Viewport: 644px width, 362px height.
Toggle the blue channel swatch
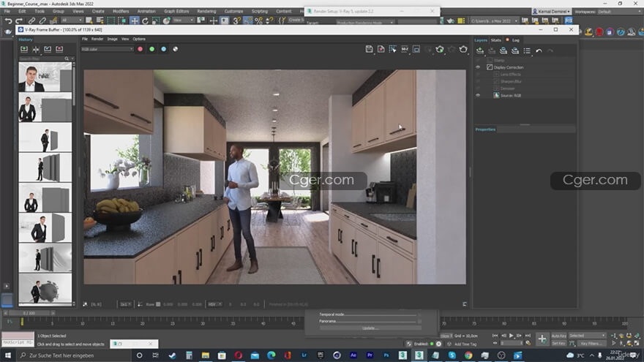click(x=163, y=49)
